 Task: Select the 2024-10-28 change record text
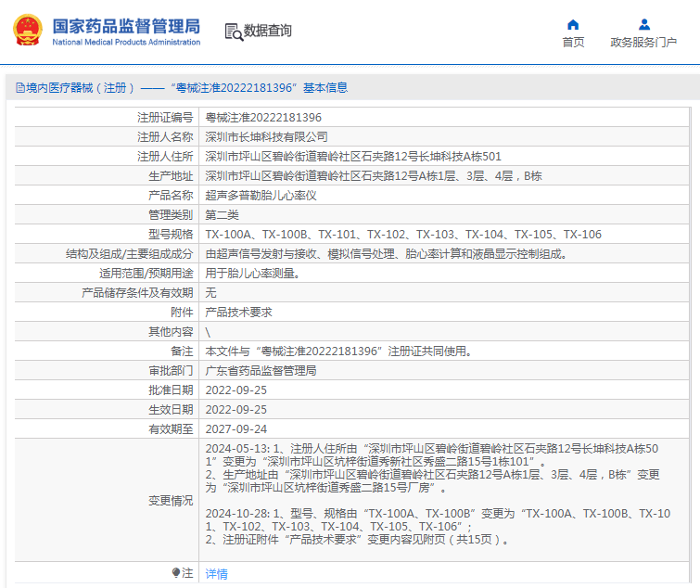438,527
